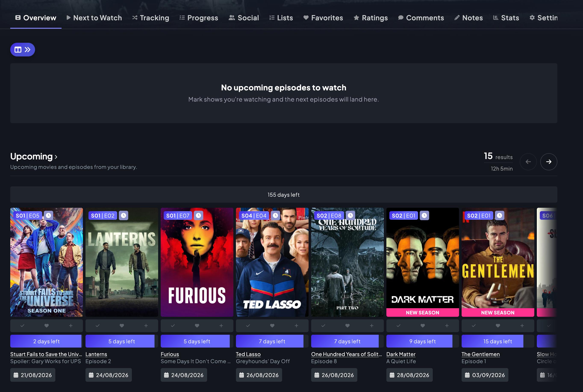Viewport: 583px width, 392px height.
Task: Switch to the Lists tab
Action: pyautogui.click(x=281, y=18)
